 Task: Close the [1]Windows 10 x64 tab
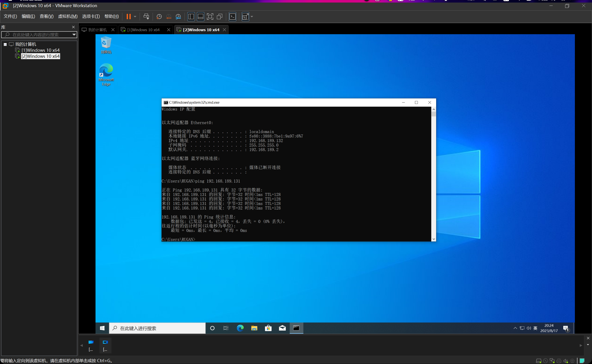point(169,30)
